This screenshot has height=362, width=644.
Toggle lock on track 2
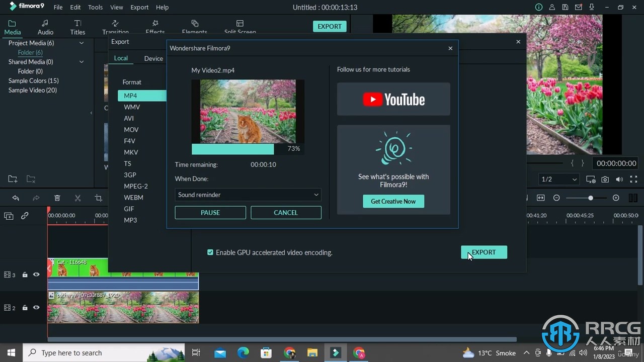pos(25,307)
